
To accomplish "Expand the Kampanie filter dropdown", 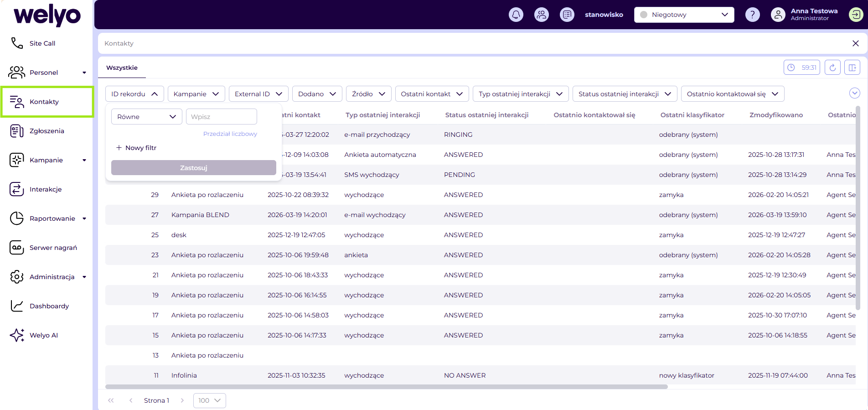I will tap(196, 94).
